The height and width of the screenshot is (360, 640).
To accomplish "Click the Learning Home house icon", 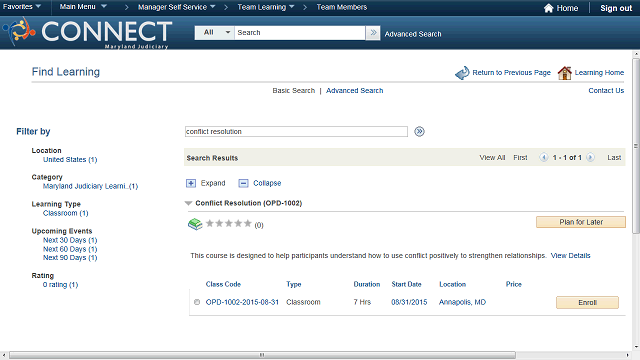I will [565, 73].
